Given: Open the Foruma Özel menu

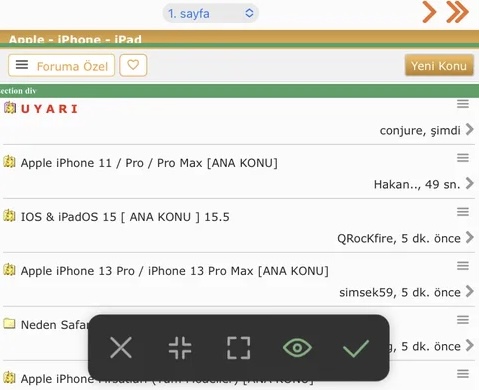Looking at the screenshot, I should point(61,66).
